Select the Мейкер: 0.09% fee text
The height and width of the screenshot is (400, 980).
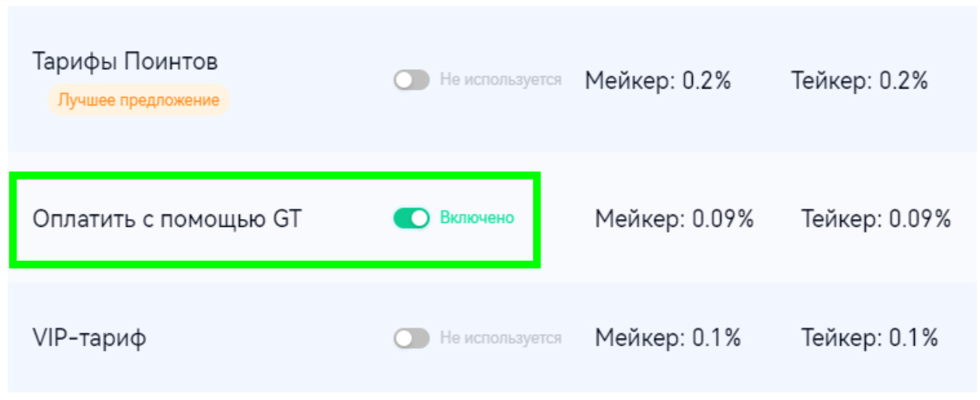[674, 219]
